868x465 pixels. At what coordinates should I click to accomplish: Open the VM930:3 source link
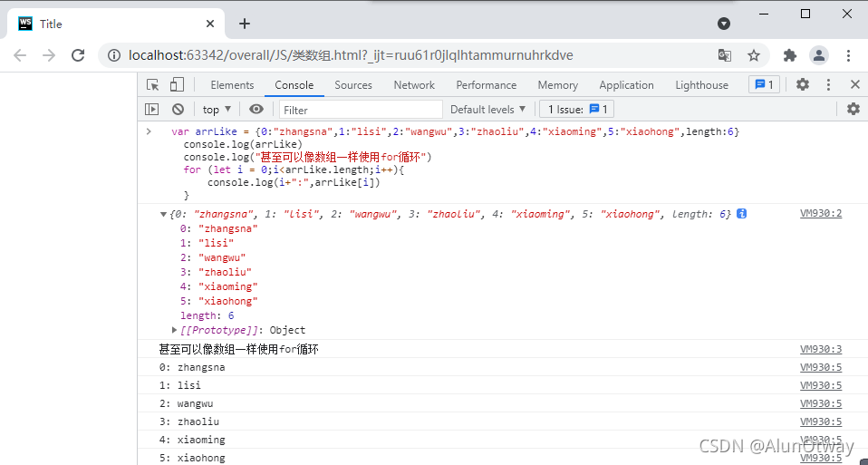point(820,349)
